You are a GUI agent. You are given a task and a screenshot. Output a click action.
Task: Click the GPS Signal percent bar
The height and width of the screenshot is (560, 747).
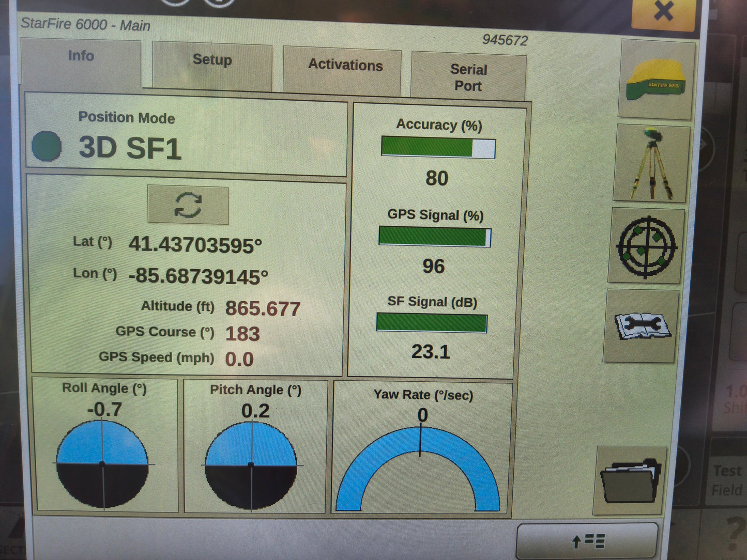(435, 237)
